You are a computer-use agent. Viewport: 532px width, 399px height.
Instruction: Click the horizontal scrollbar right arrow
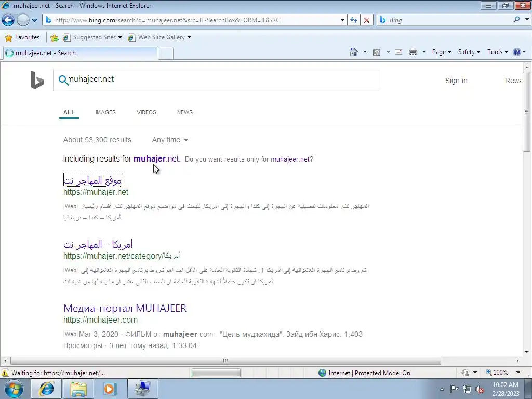click(517, 361)
